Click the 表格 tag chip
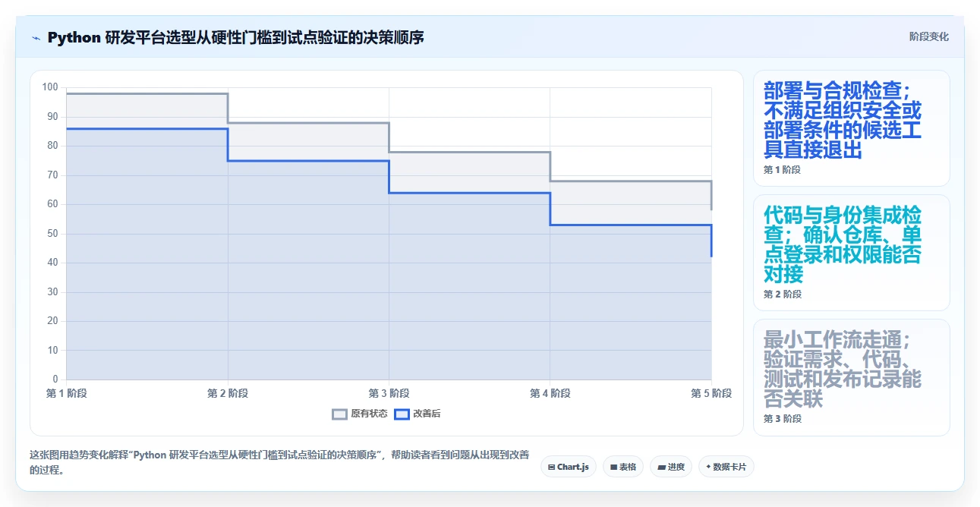 point(623,467)
